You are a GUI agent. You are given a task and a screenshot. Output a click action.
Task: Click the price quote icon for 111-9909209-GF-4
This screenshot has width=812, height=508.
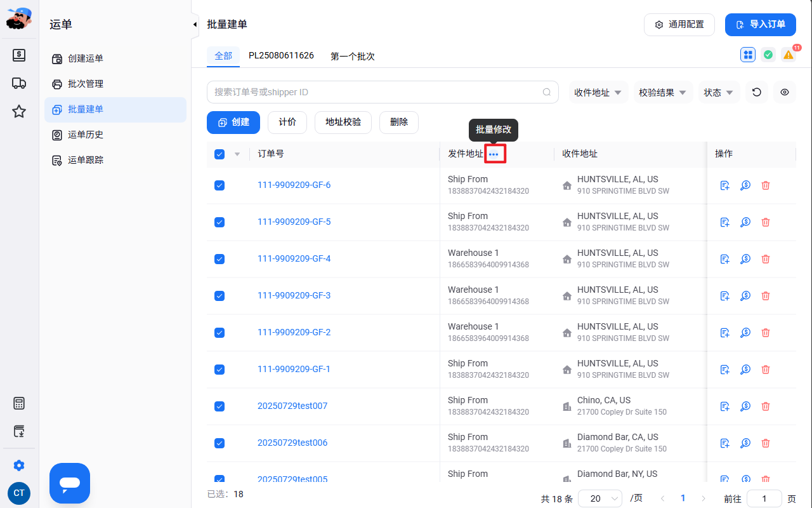(x=745, y=259)
